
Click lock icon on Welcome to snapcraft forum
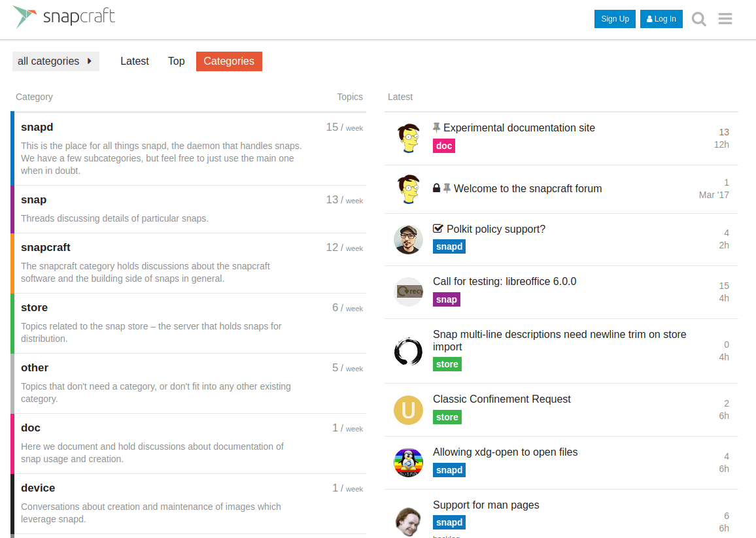pos(436,188)
